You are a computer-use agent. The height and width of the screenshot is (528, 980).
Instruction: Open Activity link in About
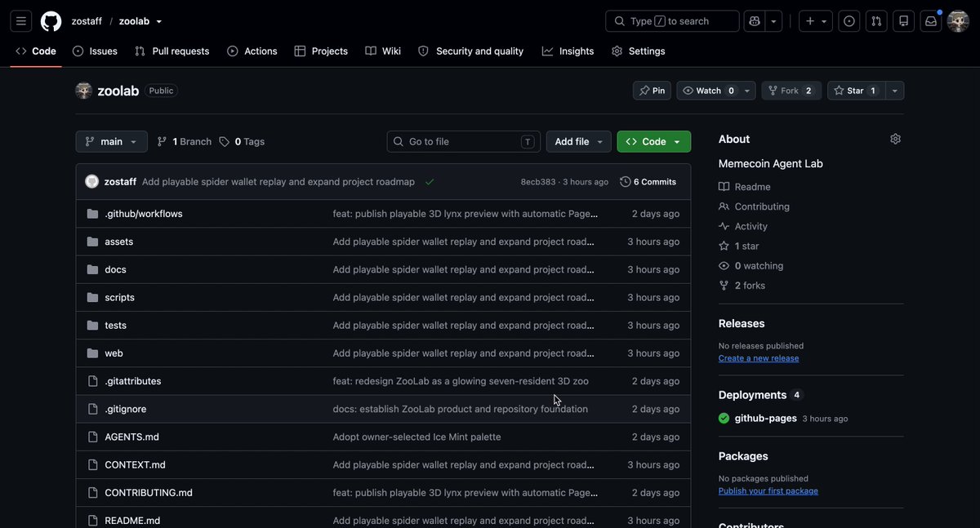point(743,226)
